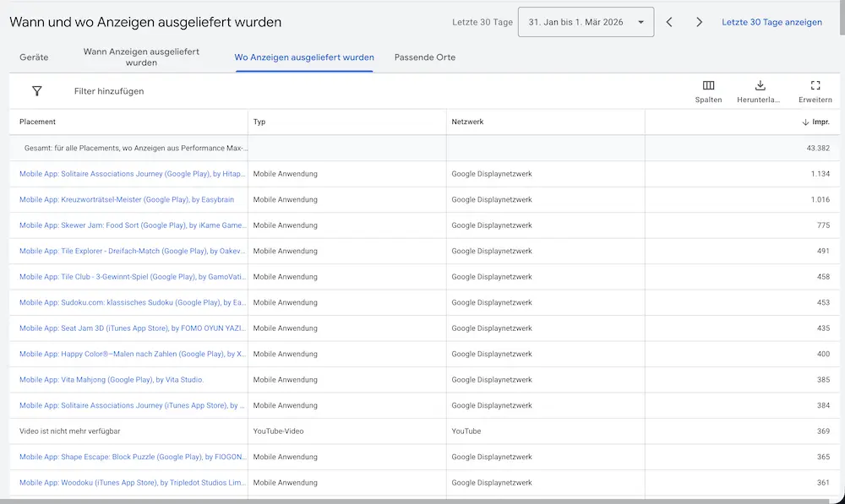845x504 pixels.
Task: Open the Wann Anzeigen ausgeliefert wurden tab
Action: point(141,57)
